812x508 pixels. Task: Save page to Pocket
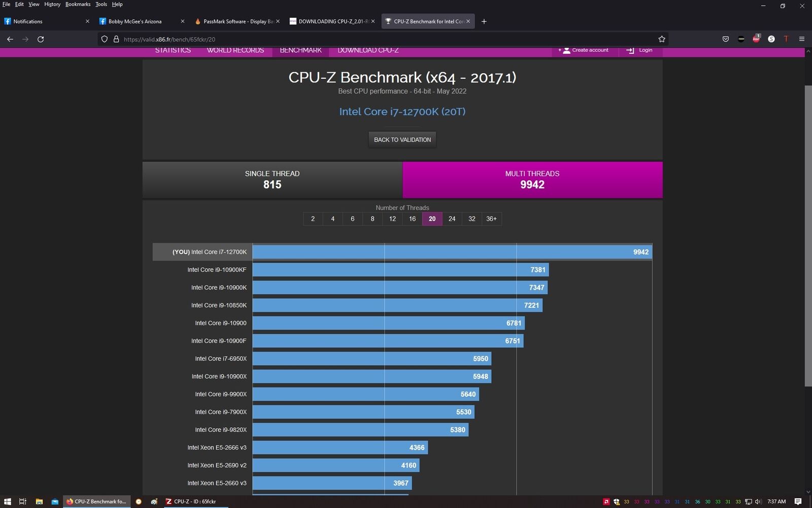[x=726, y=39]
